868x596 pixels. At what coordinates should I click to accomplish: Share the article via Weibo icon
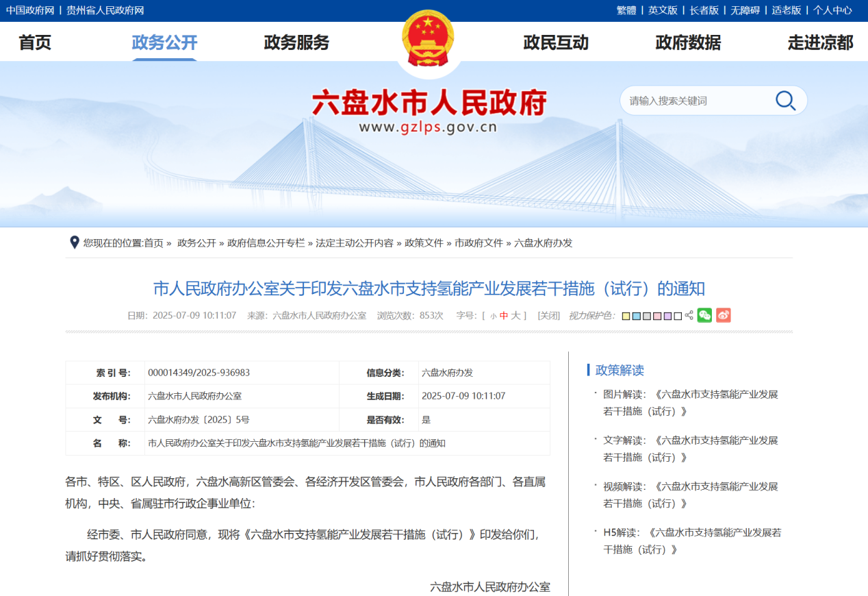coord(724,315)
